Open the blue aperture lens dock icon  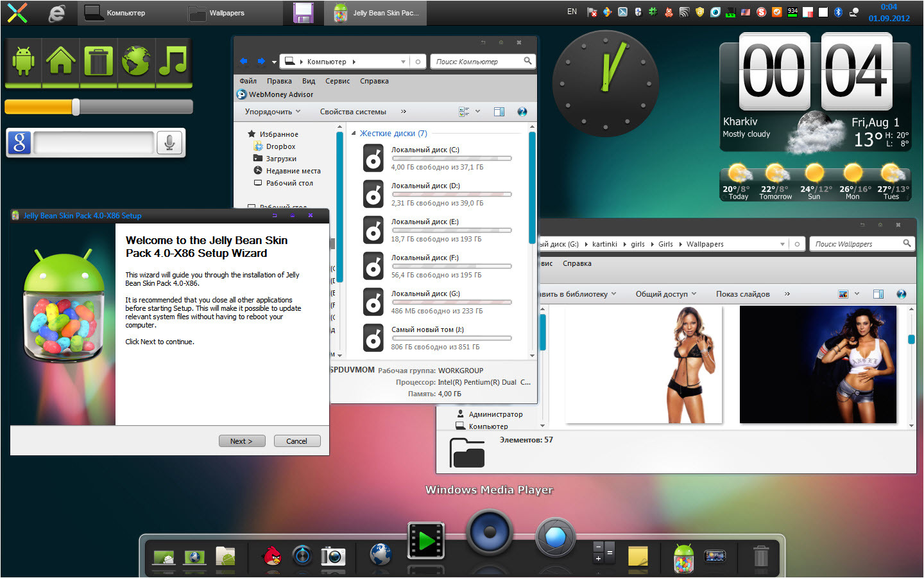click(x=555, y=538)
